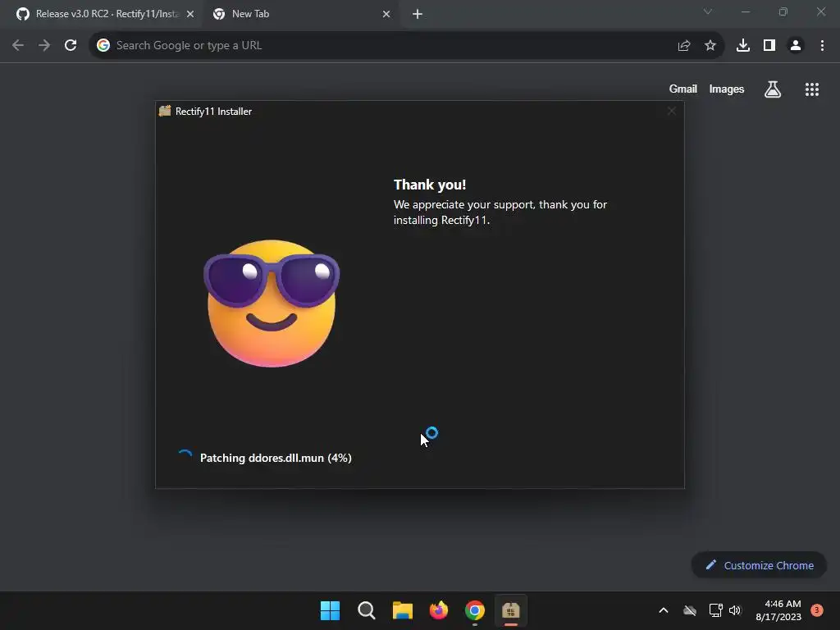Show hidden tray icons
Image resolution: width=840 pixels, height=630 pixels.
663,610
